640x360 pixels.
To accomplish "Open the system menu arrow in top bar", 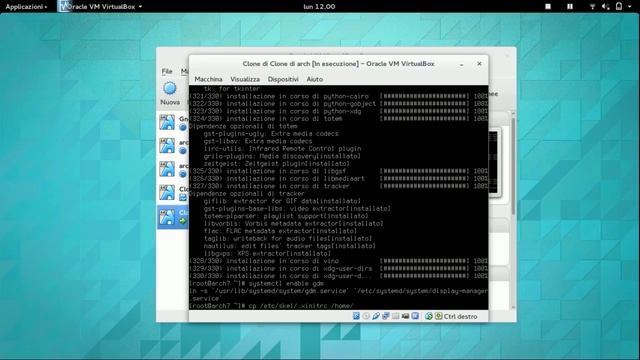I will (x=629, y=7).
